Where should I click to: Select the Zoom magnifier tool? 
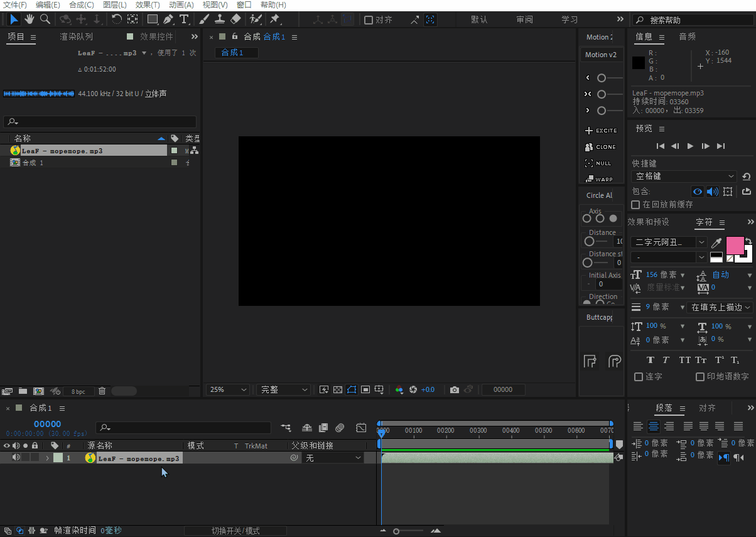click(x=45, y=19)
